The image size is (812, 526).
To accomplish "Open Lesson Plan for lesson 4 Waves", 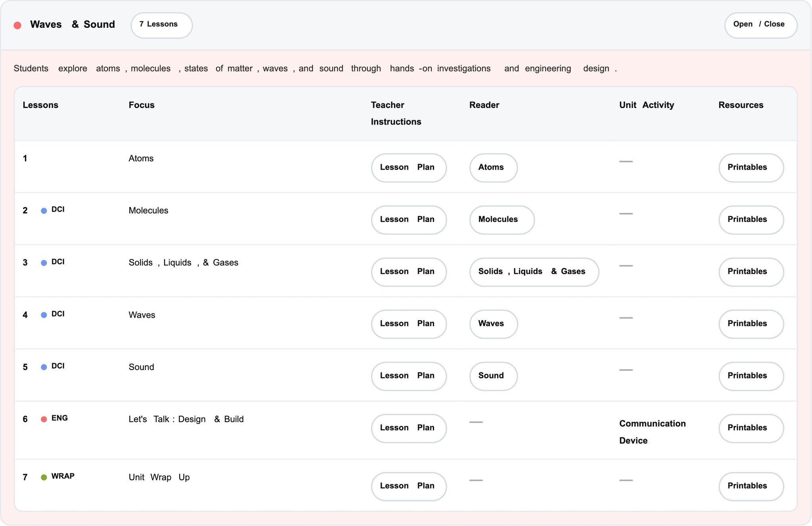I will 409,324.
